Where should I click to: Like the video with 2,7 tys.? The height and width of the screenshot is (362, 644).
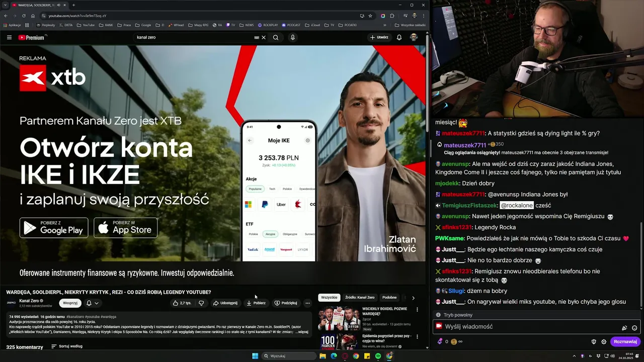tap(182, 303)
